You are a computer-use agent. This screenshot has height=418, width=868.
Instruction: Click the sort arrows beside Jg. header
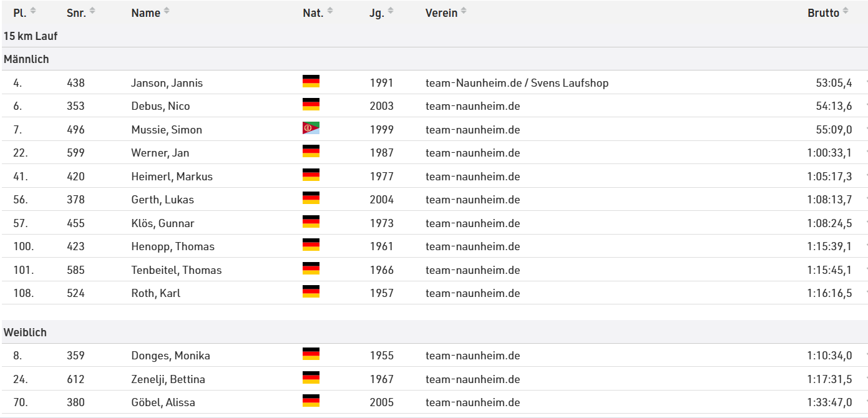[x=391, y=11]
